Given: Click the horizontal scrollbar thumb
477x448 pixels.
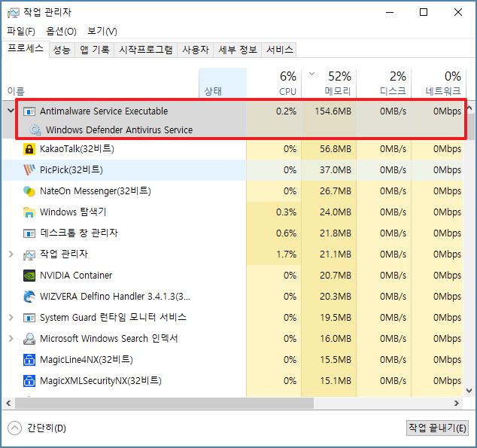Looking at the screenshot, I should tap(164, 404).
